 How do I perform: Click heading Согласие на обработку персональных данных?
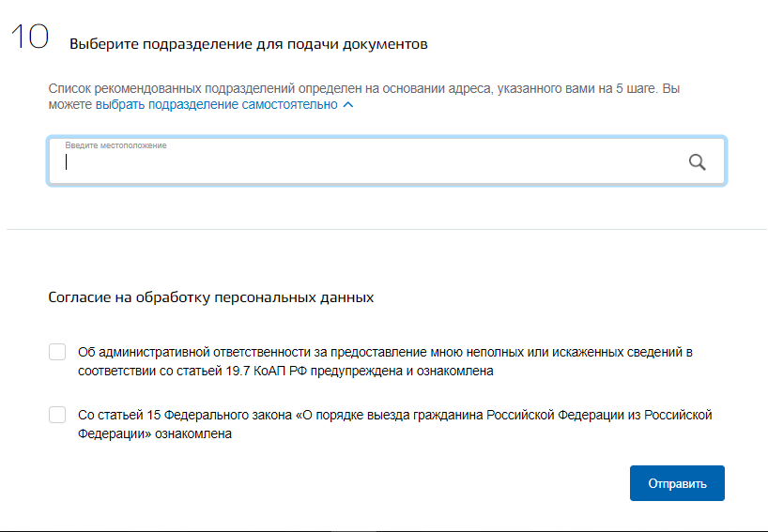pyautogui.click(x=211, y=297)
